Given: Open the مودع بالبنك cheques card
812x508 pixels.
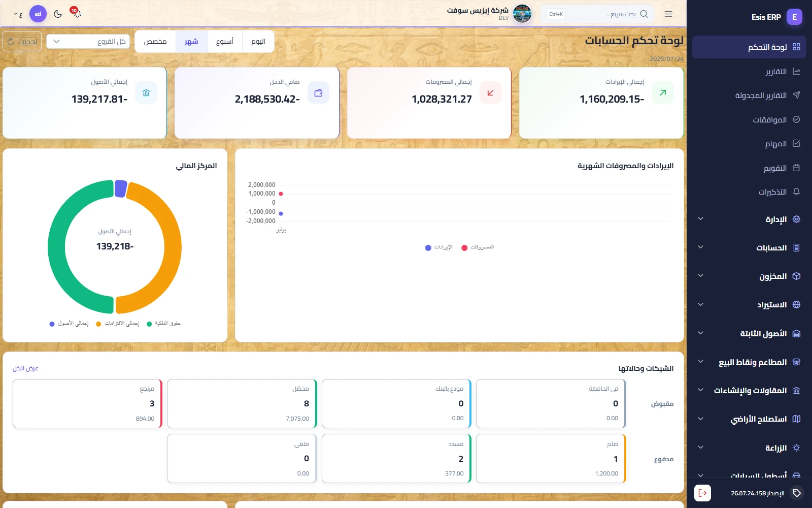Looking at the screenshot, I should [x=396, y=403].
